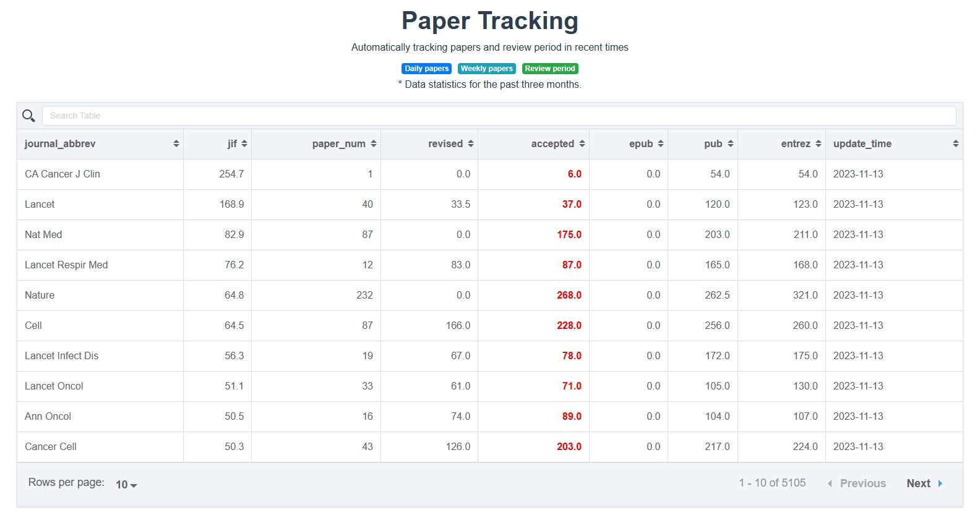Go to the Next page

pyautogui.click(x=924, y=483)
